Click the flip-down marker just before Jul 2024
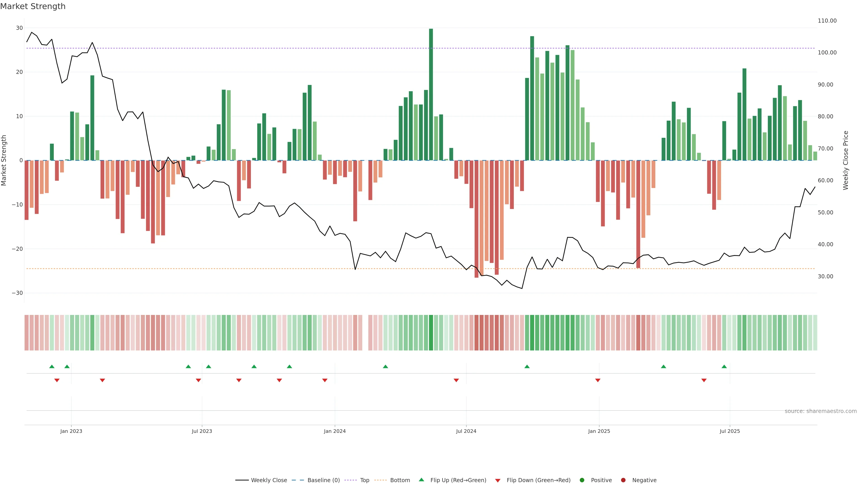868x488 pixels. [456, 380]
